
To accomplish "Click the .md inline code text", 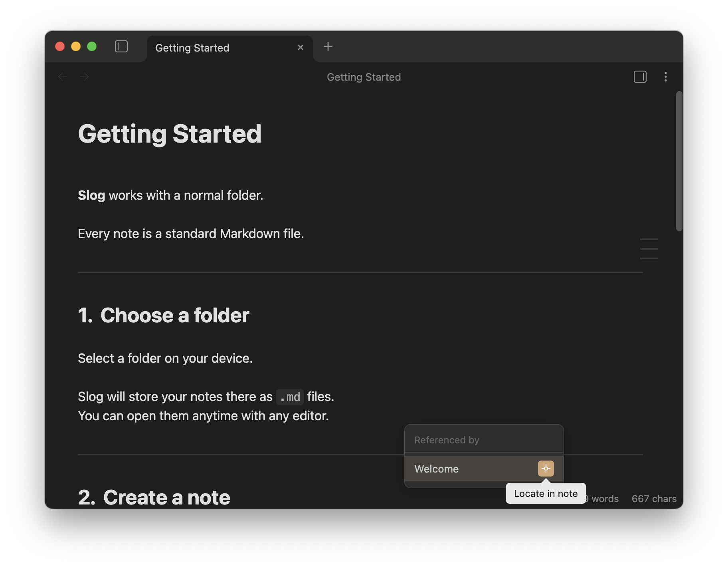I will [x=290, y=397].
